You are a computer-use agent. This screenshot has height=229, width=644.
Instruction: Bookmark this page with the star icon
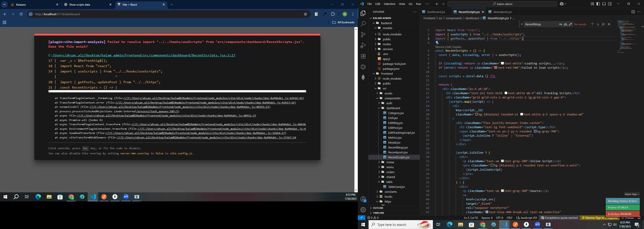pos(305,14)
